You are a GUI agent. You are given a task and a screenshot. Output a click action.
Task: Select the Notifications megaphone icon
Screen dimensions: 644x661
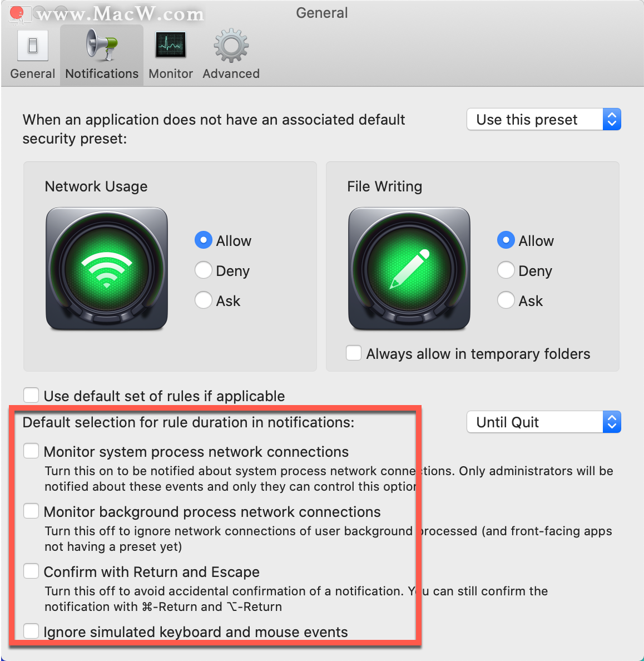(102, 45)
